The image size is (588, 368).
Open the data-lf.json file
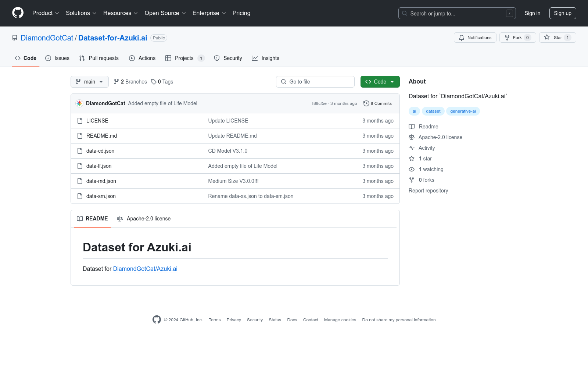(99, 166)
